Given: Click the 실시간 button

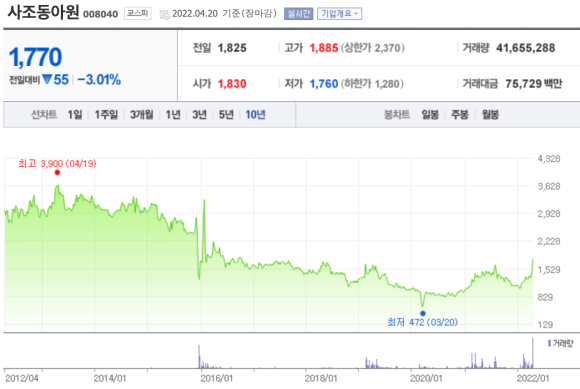Looking at the screenshot, I should coord(299,14).
